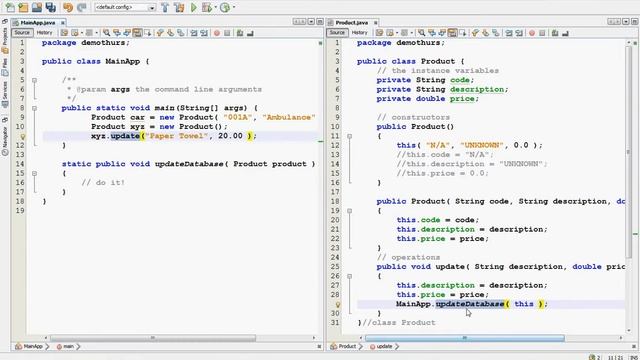Screen dimensions: 640x360
Task: Switch to the MainApp.java tab
Action: (x=38, y=22)
